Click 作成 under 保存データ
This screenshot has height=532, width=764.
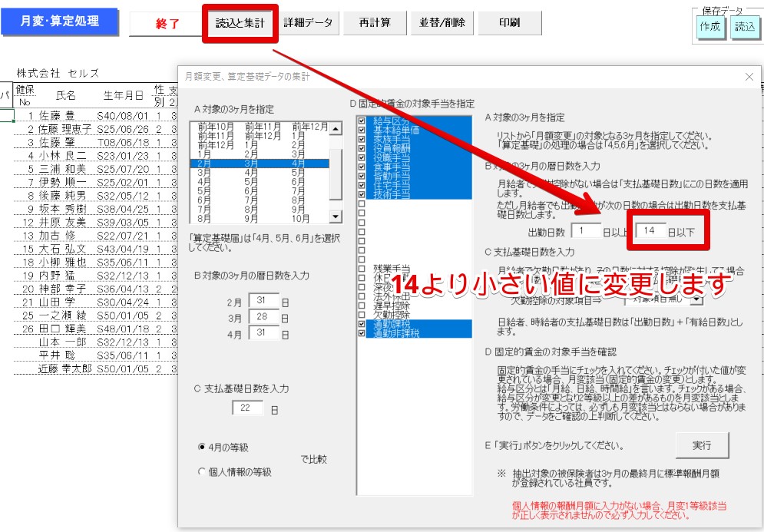click(710, 26)
